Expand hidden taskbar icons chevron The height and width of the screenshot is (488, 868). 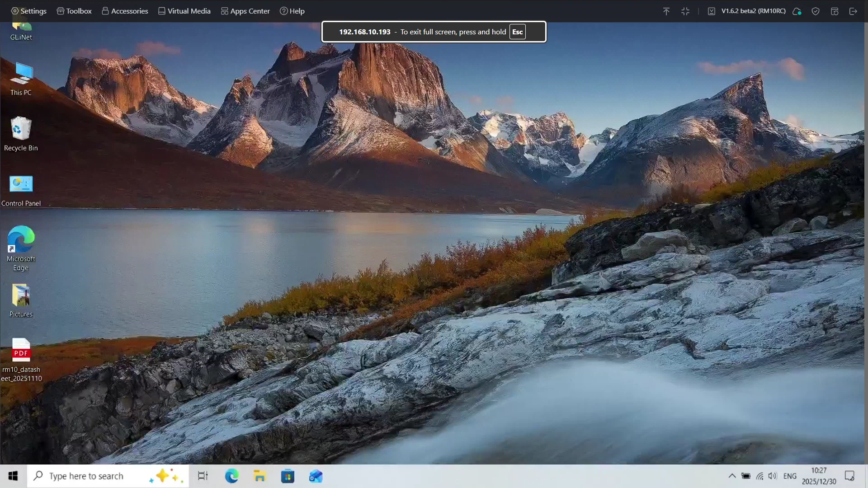coord(732,476)
